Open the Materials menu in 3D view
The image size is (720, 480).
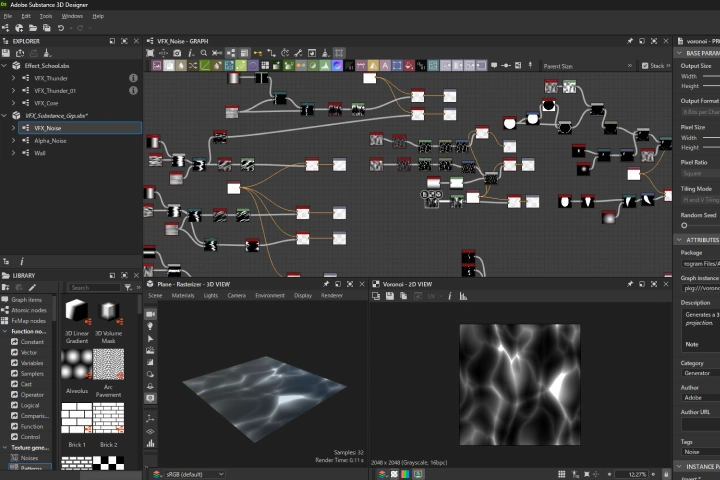click(183, 295)
